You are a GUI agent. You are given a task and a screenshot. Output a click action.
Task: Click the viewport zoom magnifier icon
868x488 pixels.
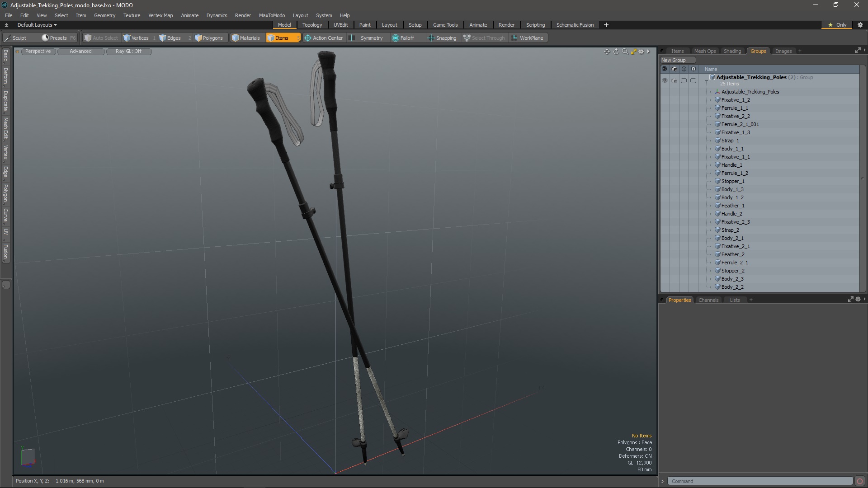(625, 52)
